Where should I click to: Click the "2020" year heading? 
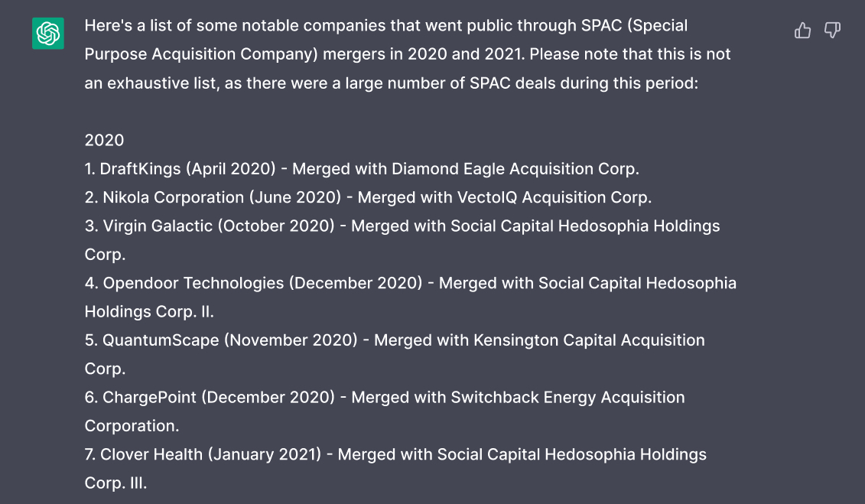point(104,141)
